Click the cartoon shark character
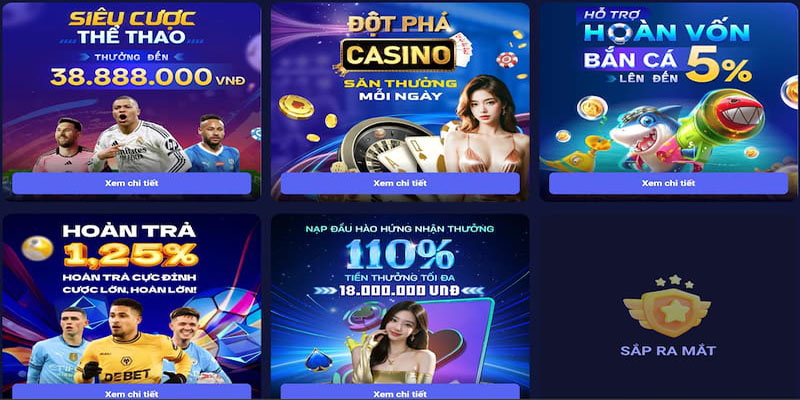800x400 pixels. coord(645,135)
